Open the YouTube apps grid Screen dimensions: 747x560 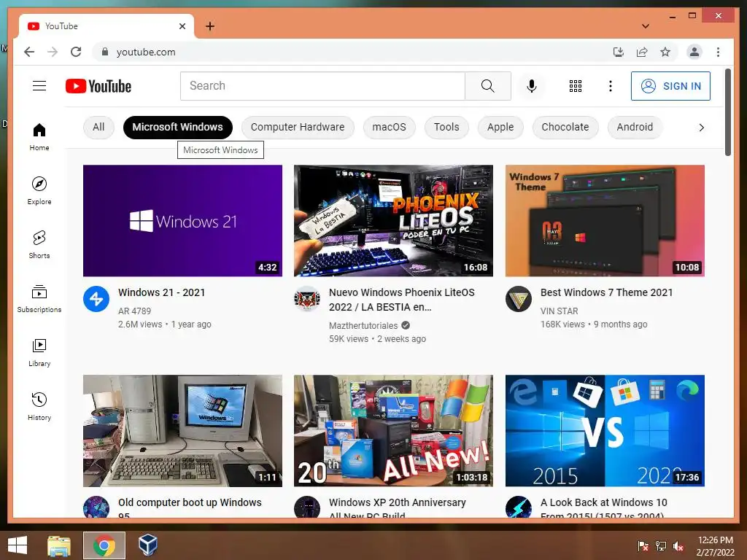pyautogui.click(x=576, y=86)
